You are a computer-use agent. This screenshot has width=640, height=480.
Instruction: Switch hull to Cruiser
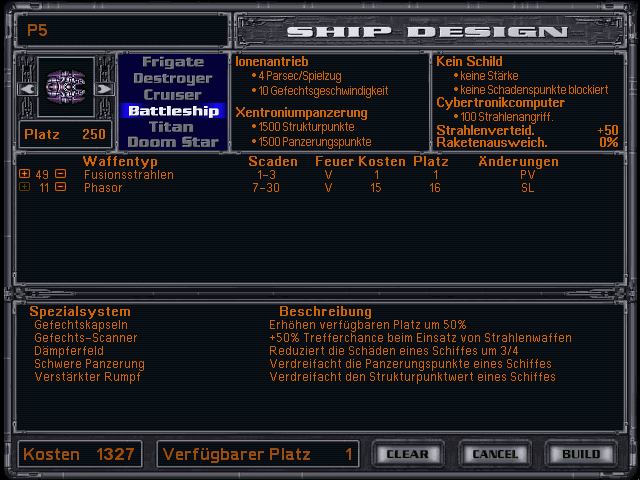172,94
